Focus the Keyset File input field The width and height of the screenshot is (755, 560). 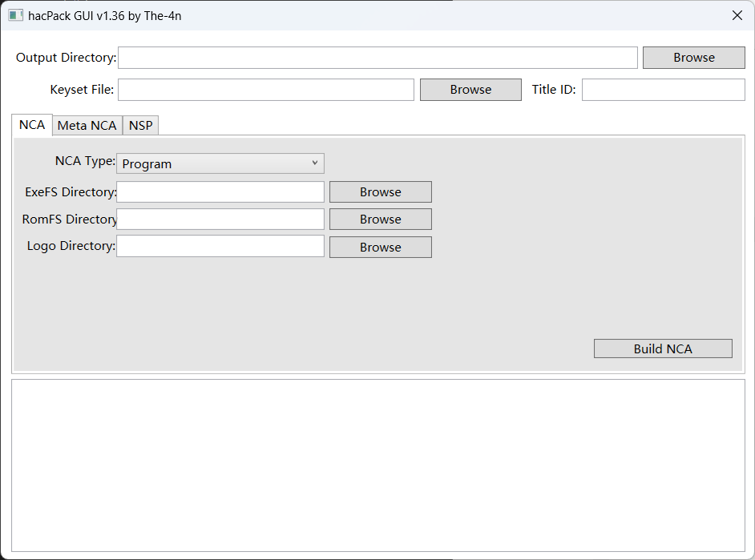click(265, 90)
